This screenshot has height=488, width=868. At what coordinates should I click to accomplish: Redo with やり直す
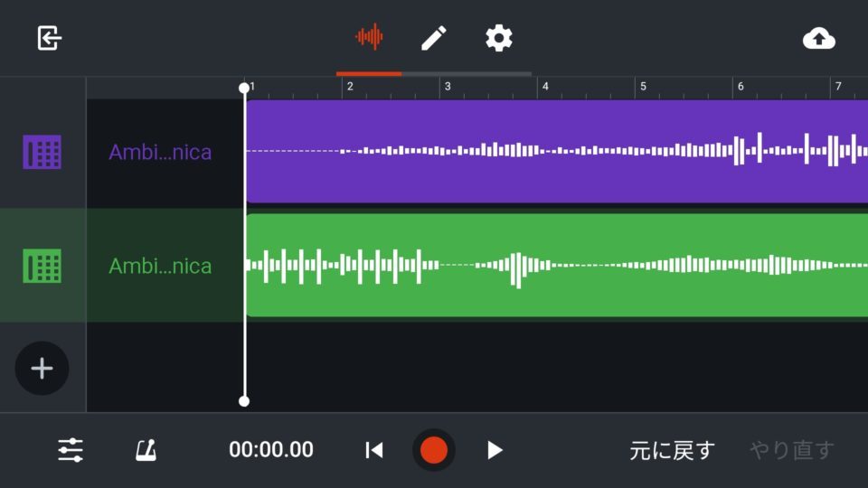click(792, 450)
